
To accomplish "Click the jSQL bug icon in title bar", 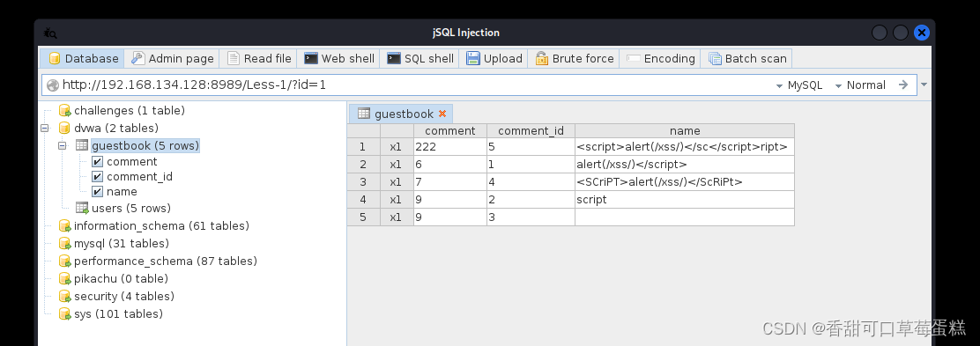I will pos(50,33).
